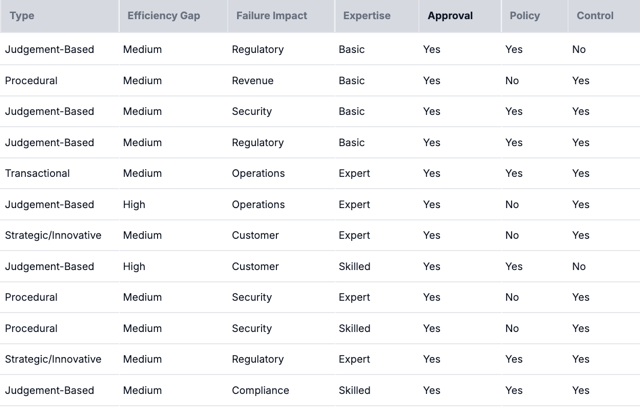Viewport: 640px width, 407px height.
Task: Select the Operations cell in the Transactional row
Action: click(x=258, y=173)
